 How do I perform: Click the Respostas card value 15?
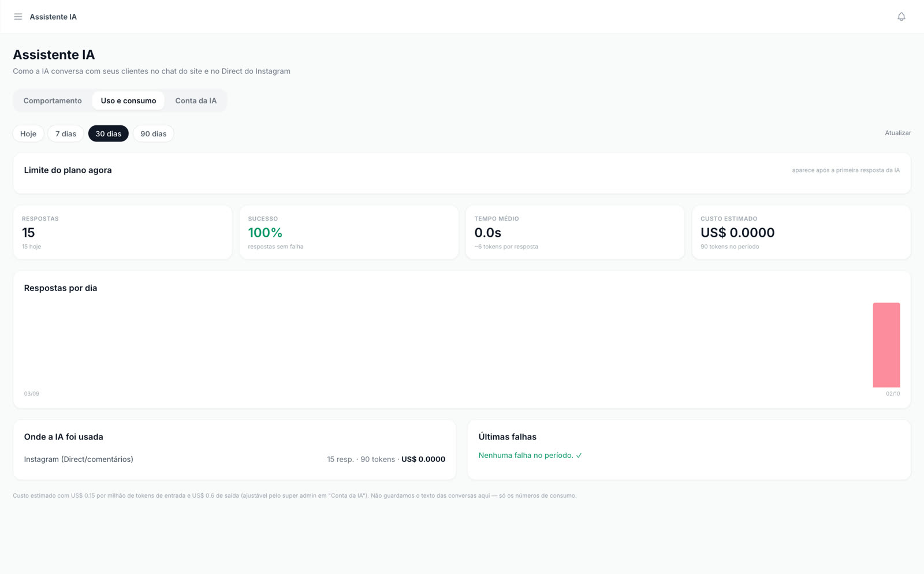point(28,233)
